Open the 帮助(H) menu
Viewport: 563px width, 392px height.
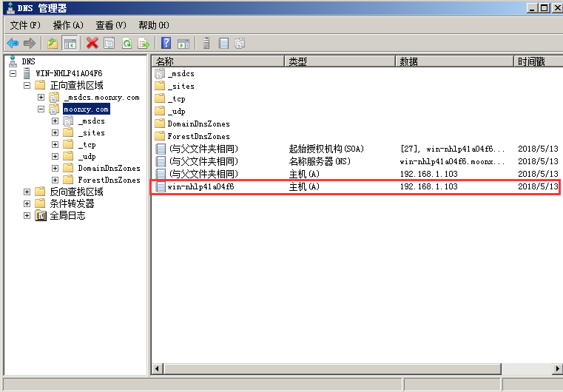[x=154, y=25]
